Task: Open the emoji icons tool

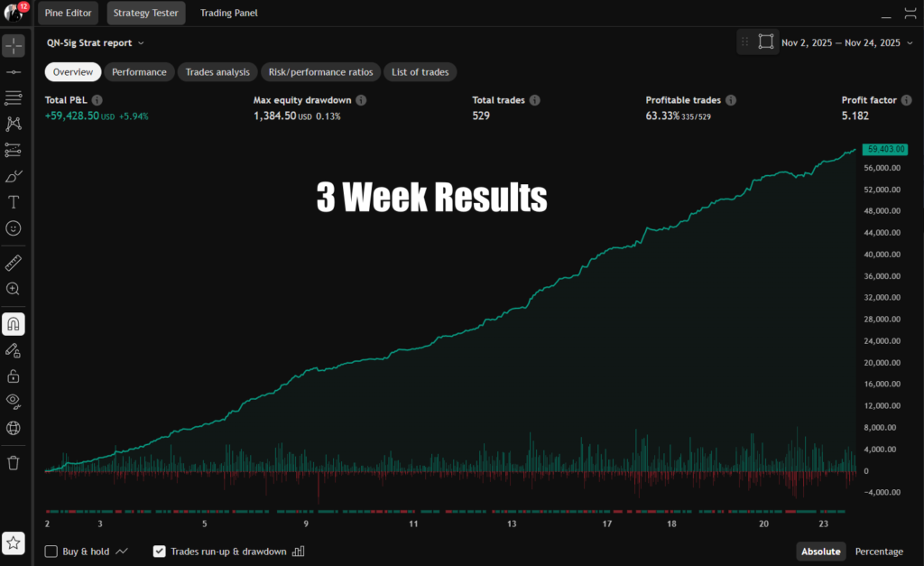Action: (x=14, y=228)
